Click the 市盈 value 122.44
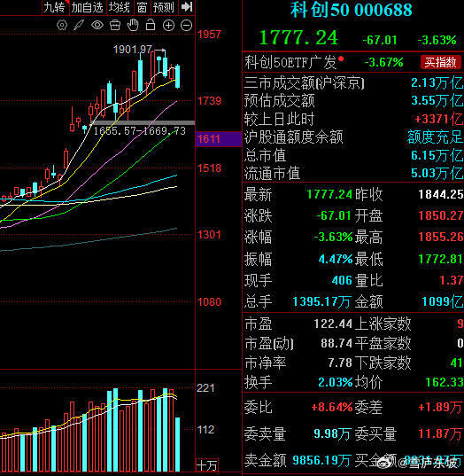This screenshot has width=464, height=476. pos(333,324)
